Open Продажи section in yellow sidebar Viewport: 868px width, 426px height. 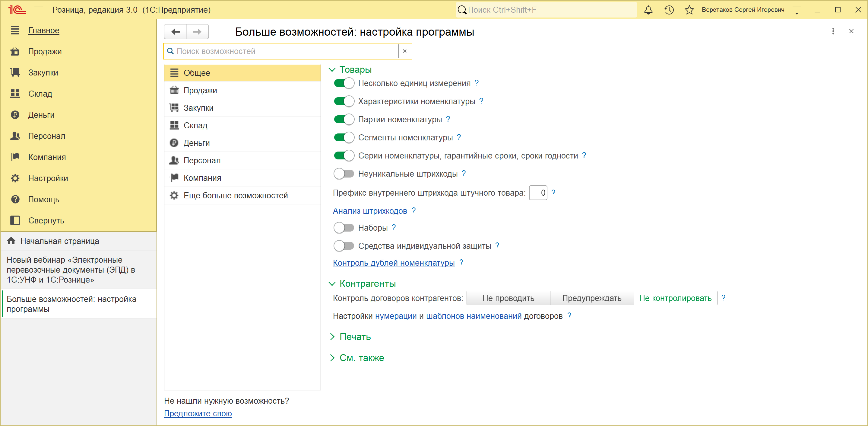tap(45, 52)
